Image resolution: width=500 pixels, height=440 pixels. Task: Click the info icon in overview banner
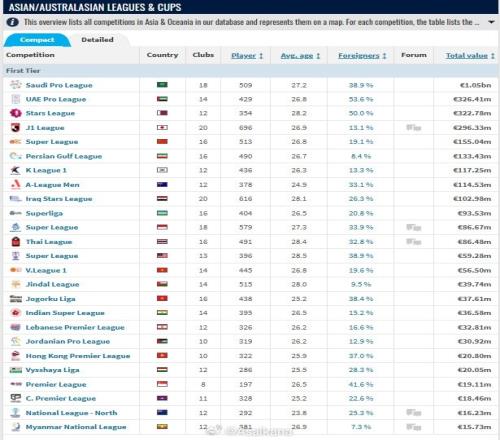click(13, 22)
